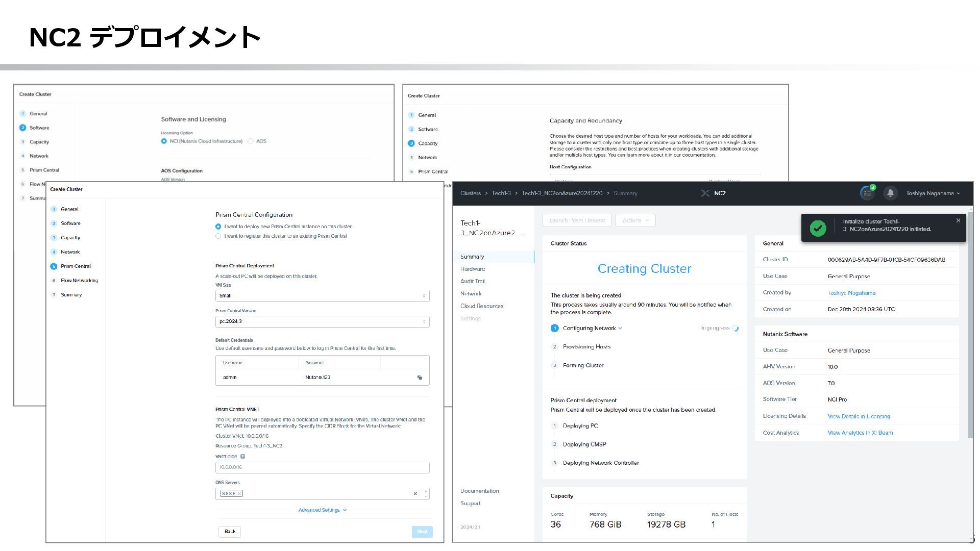
Task: Open Cloud Resources sidebar item
Action: 482,306
